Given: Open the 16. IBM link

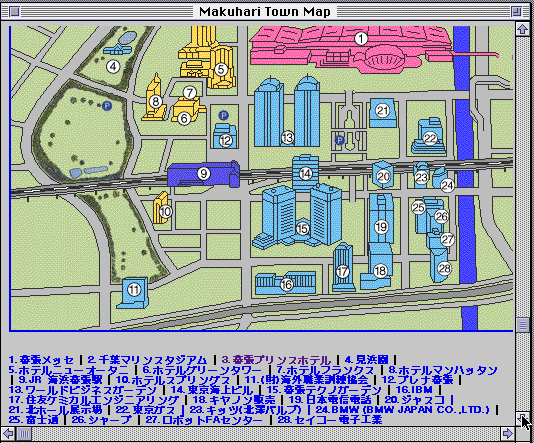Looking at the screenshot, I should [x=414, y=390].
